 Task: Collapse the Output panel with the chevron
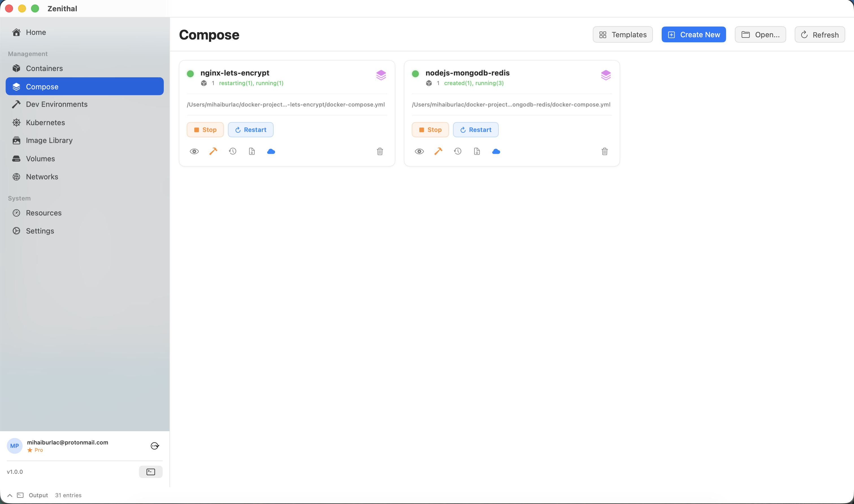pyautogui.click(x=10, y=495)
